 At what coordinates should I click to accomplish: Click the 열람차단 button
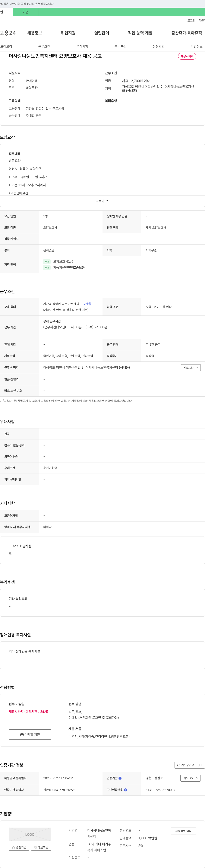41,847
